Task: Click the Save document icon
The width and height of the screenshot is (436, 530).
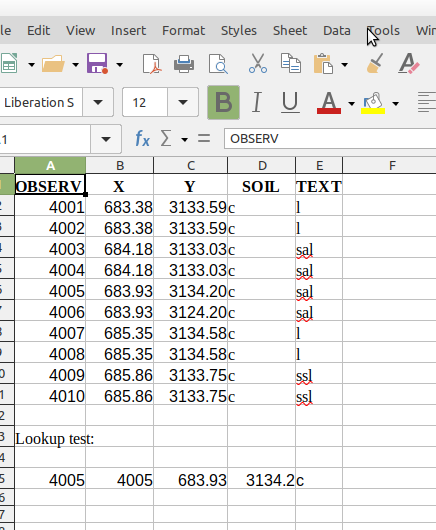Action: (x=97, y=64)
